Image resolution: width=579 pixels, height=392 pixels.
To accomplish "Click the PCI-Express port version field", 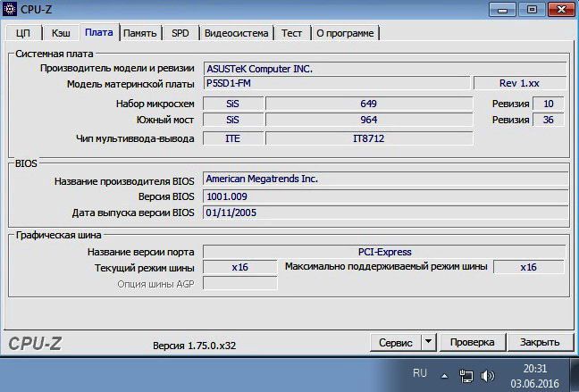I will click(384, 252).
